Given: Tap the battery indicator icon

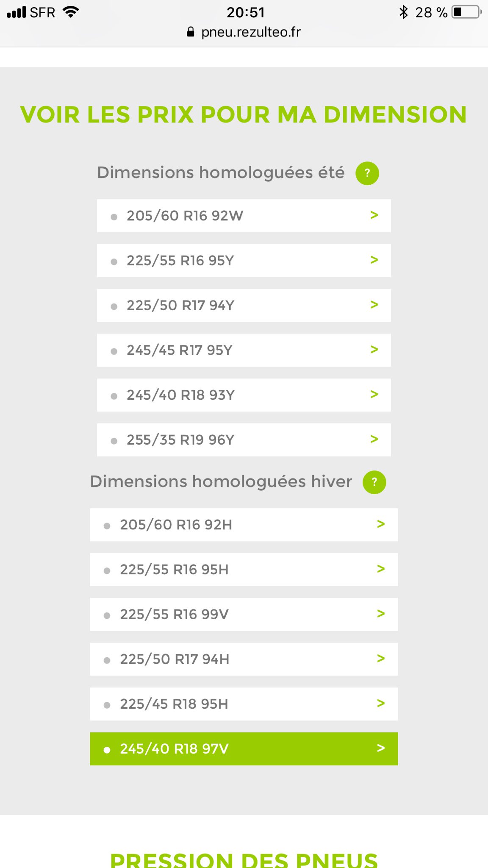Looking at the screenshot, I should pos(467,12).
